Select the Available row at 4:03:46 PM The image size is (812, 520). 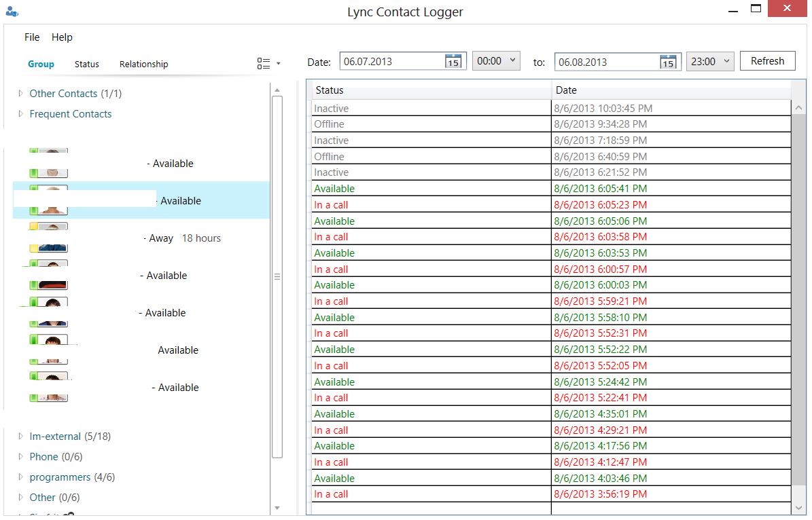551,478
